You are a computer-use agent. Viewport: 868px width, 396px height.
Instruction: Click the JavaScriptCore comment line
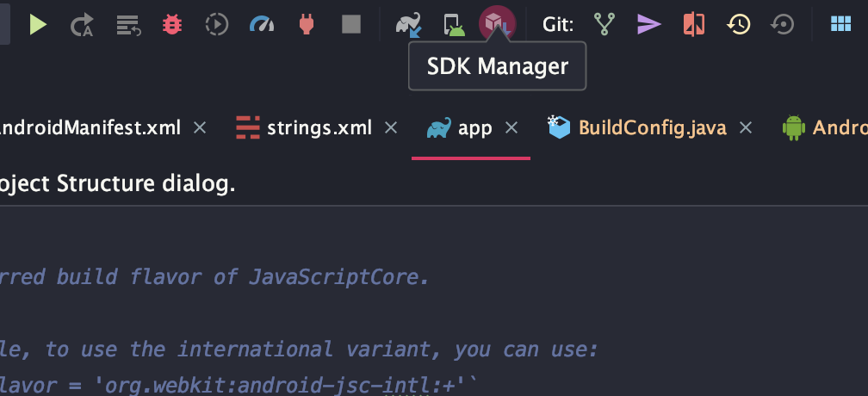tap(214, 276)
